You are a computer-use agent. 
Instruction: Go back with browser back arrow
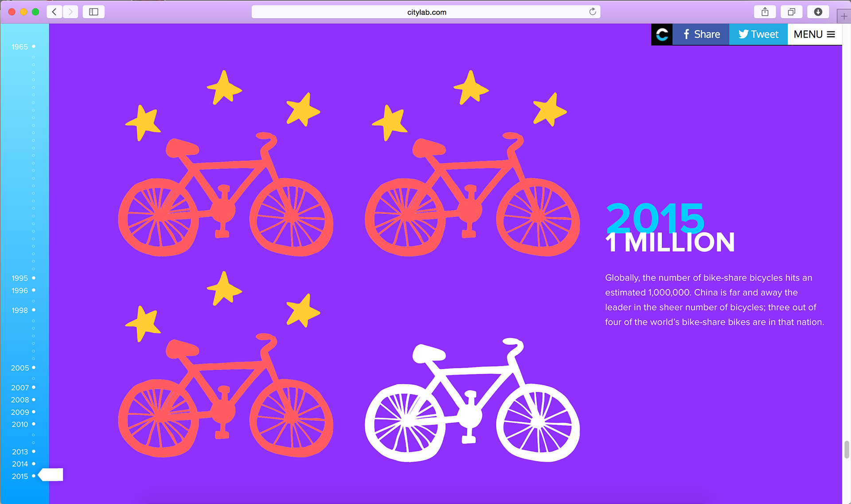point(55,12)
